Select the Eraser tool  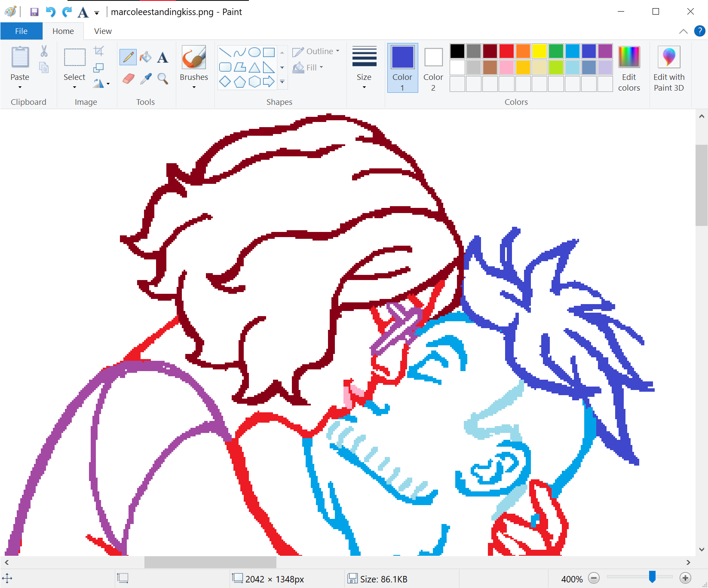pyautogui.click(x=128, y=79)
